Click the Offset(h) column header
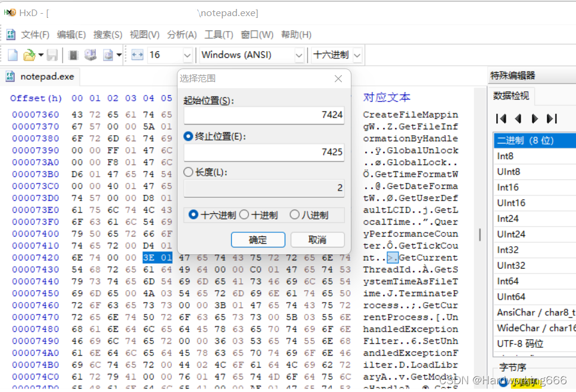Image resolution: width=576 pixels, height=392 pixels. 36,98
